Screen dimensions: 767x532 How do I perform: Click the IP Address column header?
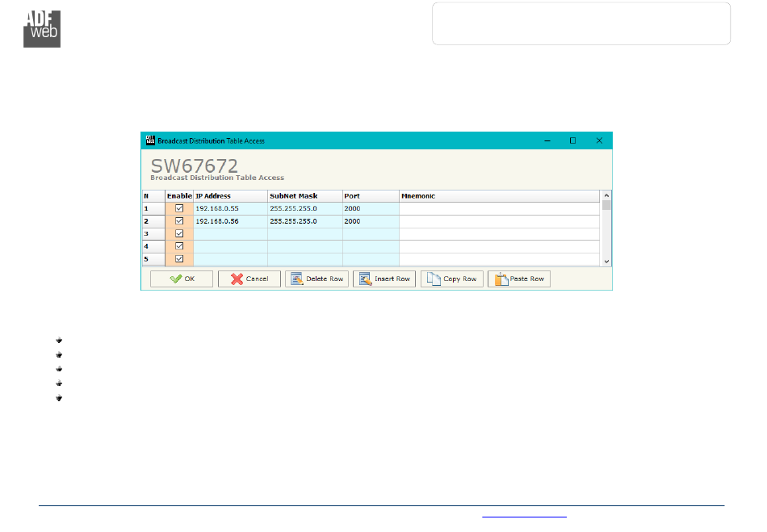[x=230, y=196]
